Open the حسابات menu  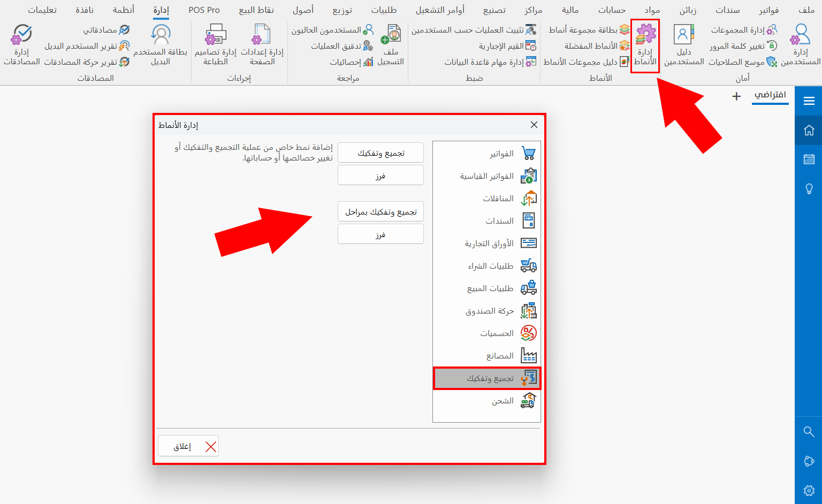(x=612, y=10)
